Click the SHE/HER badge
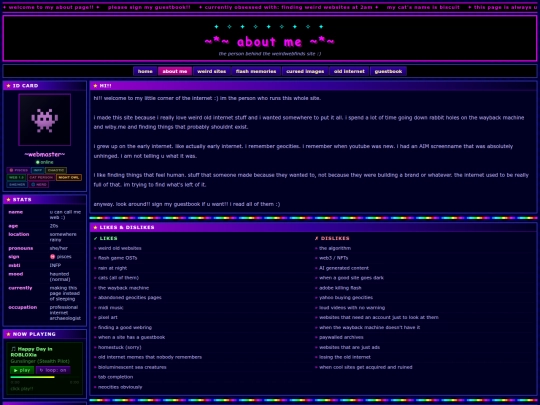This screenshot has height=405, width=540. 17,185
